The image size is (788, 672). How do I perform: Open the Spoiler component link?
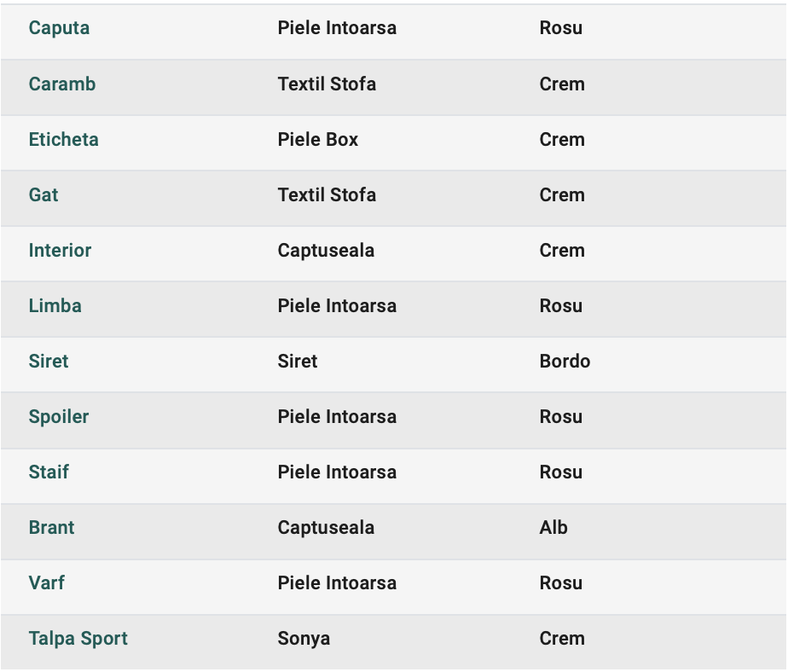(59, 417)
